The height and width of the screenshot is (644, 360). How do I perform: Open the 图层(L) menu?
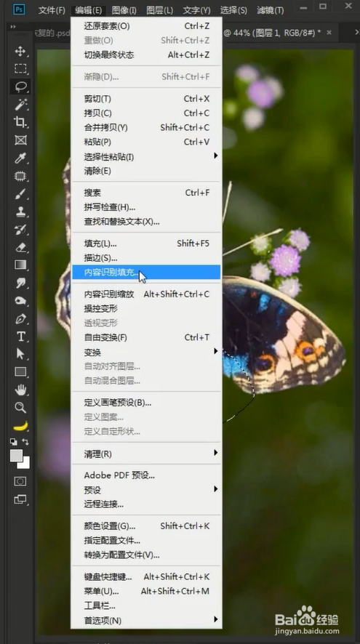tap(160, 10)
